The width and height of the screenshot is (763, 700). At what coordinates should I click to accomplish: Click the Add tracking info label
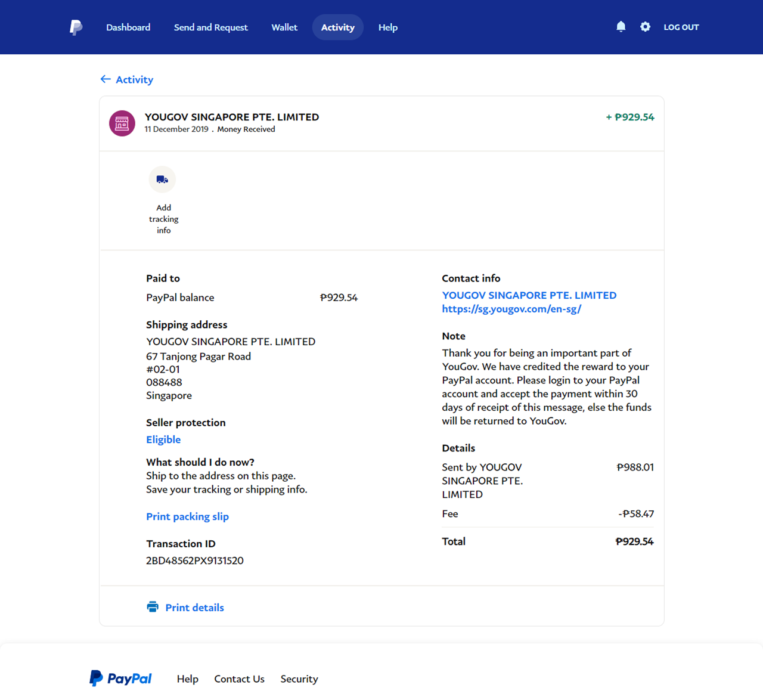(x=163, y=219)
